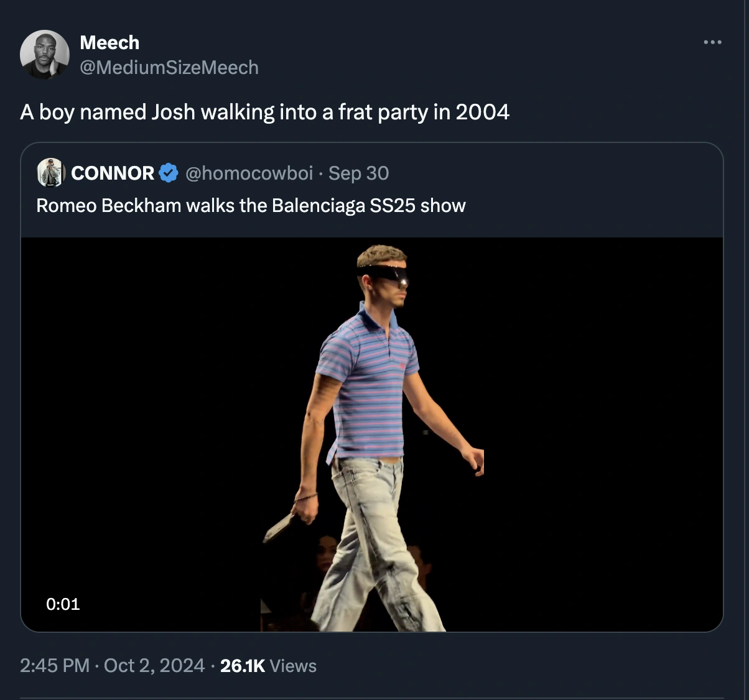This screenshot has width=749, height=700.
Task: Click CONNOR's profile avatar
Action: point(49,173)
